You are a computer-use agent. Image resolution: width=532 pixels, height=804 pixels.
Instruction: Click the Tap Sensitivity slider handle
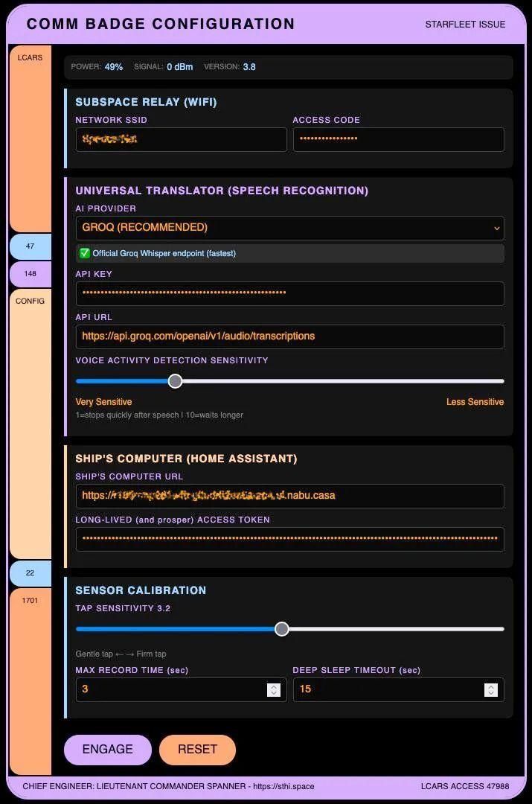coord(281,628)
